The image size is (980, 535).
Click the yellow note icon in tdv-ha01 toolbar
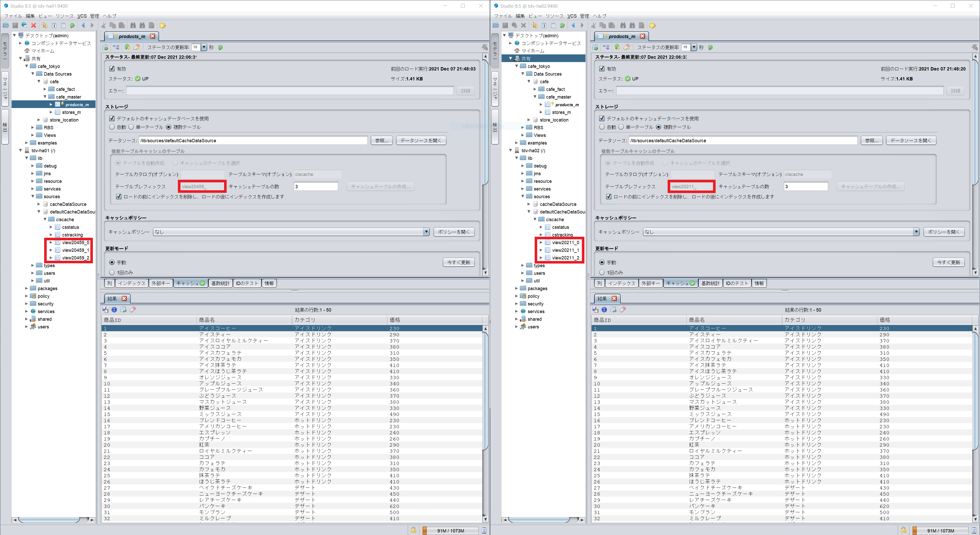point(163,26)
